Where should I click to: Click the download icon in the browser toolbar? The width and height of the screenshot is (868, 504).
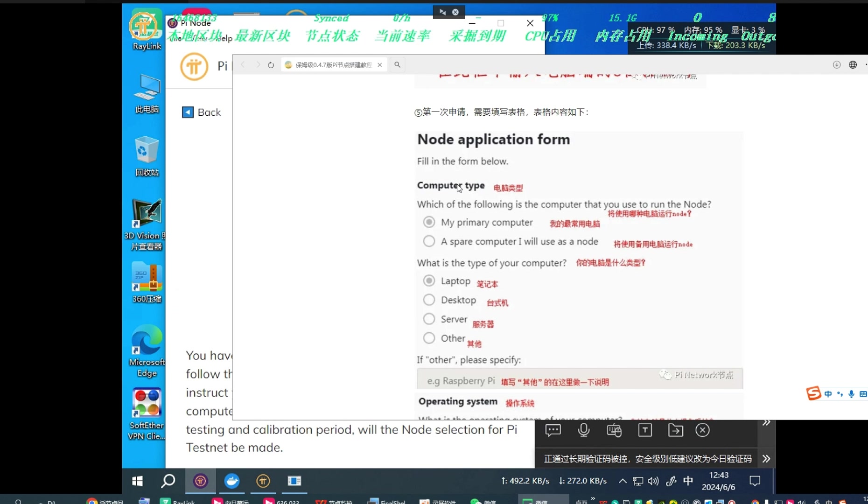pos(836,65)
